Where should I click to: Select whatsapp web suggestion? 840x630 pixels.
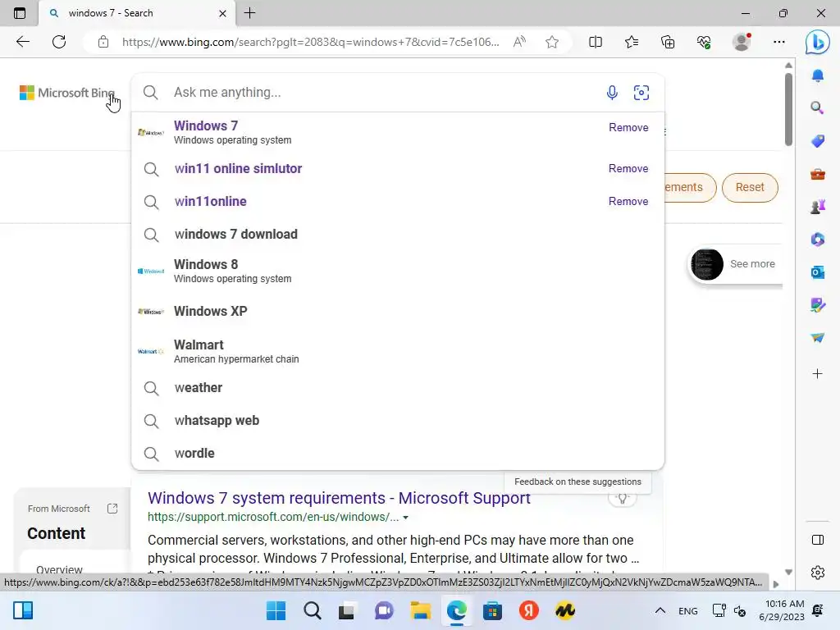coord(398,421)
